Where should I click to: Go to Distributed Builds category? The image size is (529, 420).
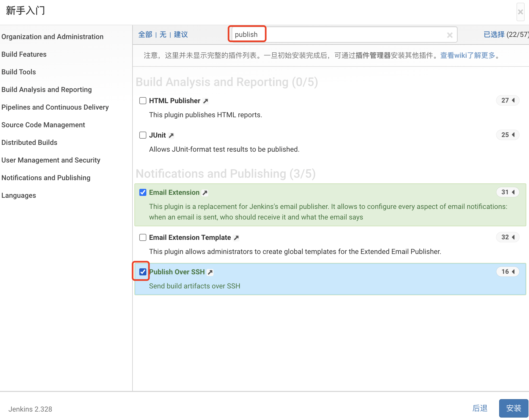pos(29,142)
